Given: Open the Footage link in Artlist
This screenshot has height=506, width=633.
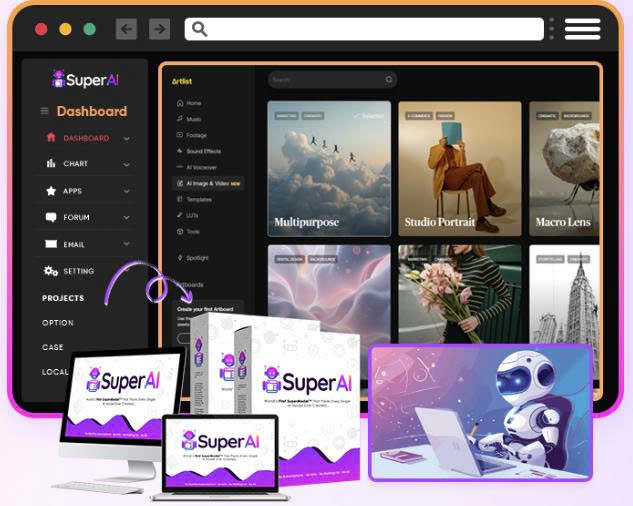Looking at the screenshot, I should coord(197,135).
